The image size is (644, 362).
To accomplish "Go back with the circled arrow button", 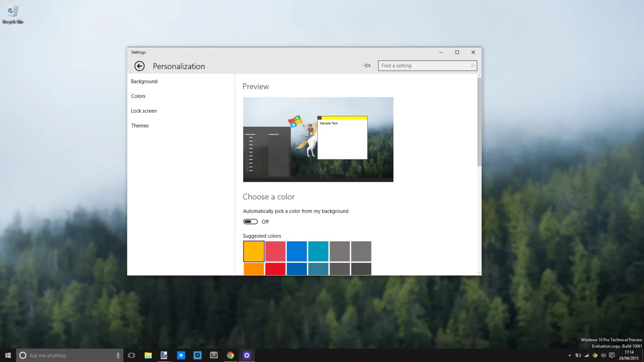I will click(139, 66).
